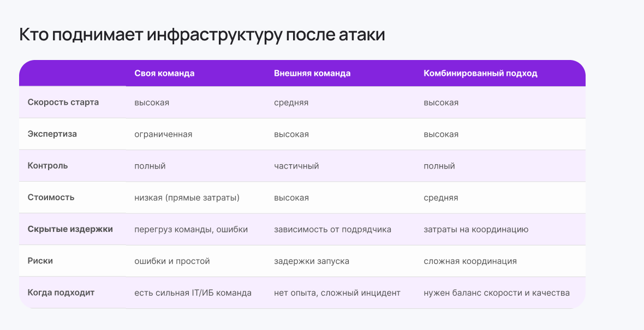Select the 'Экспертиза' row label
Viewport: 644px width, 330px height.
coord(52,134)
